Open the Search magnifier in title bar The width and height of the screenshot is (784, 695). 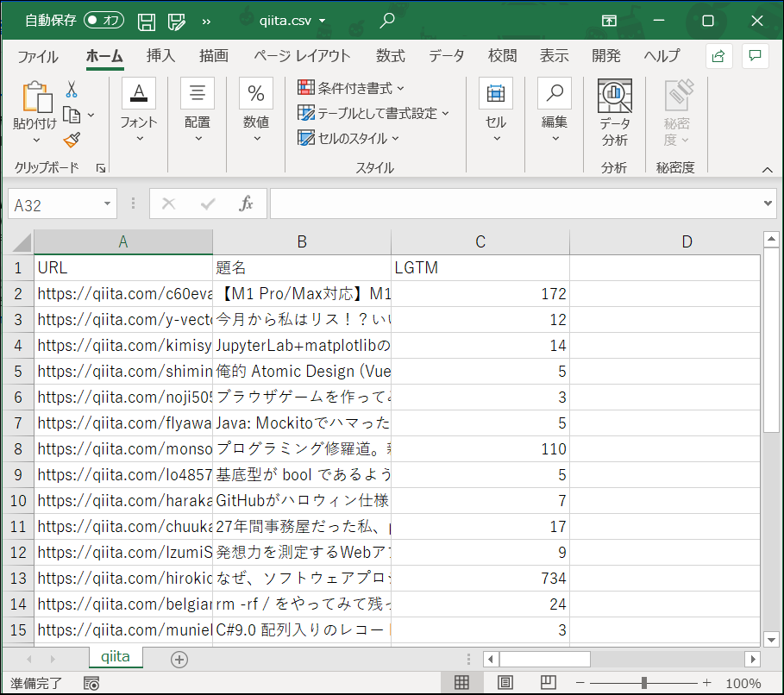click(x=387, y=21)
